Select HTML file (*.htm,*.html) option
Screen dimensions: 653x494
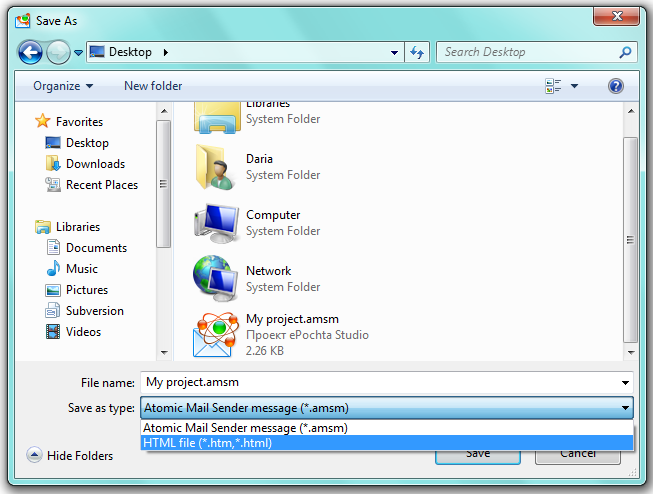pyautogui.click(x=207, y=443)
